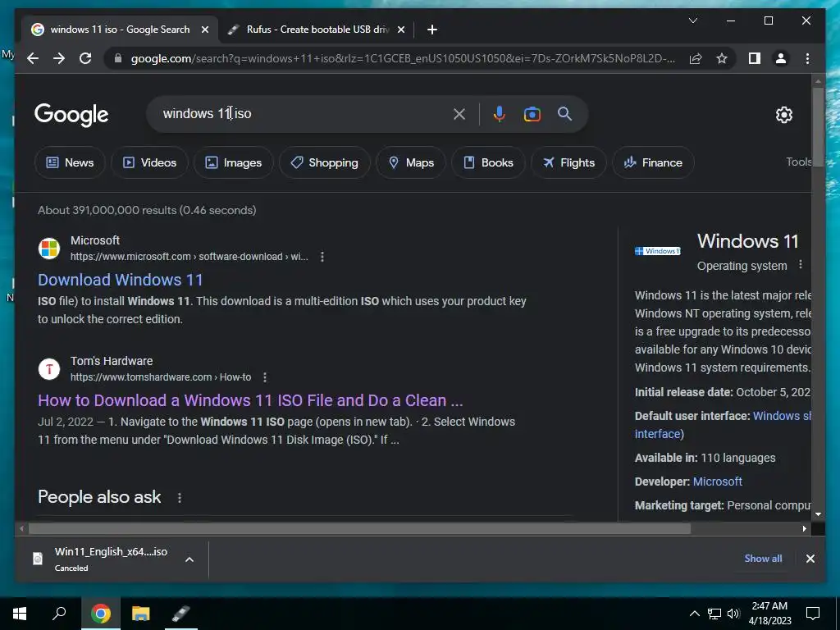Submit the search with the magnifier icon

click(x=564, y=113)
